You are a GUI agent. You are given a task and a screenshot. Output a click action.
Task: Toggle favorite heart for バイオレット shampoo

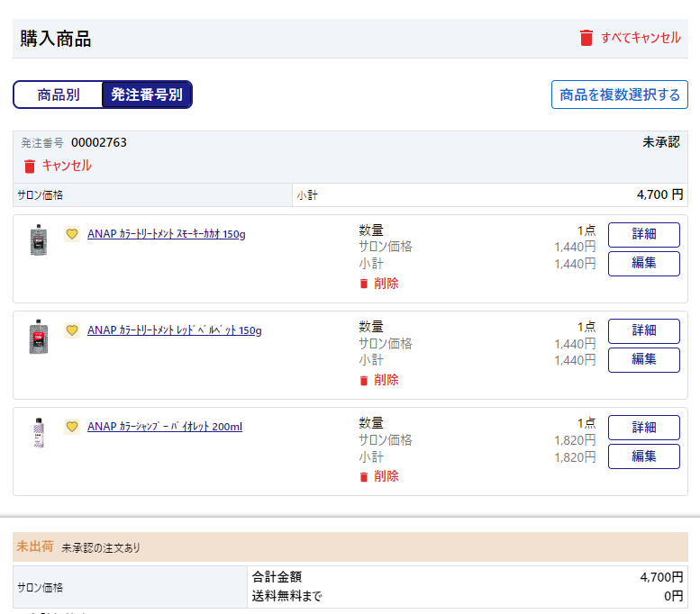point(72,427)
